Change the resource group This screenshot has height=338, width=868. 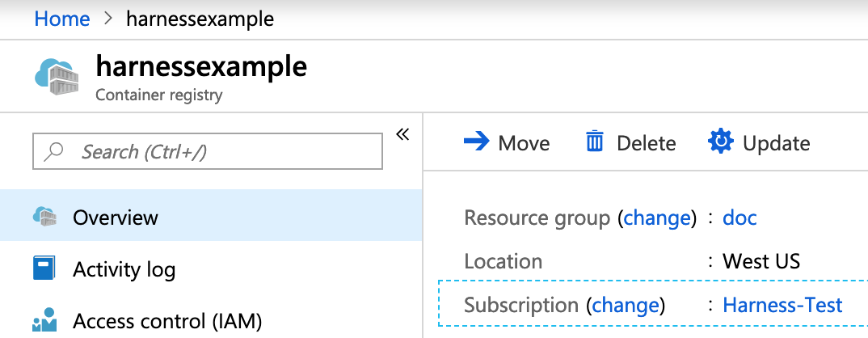click(x=657, y=218)
